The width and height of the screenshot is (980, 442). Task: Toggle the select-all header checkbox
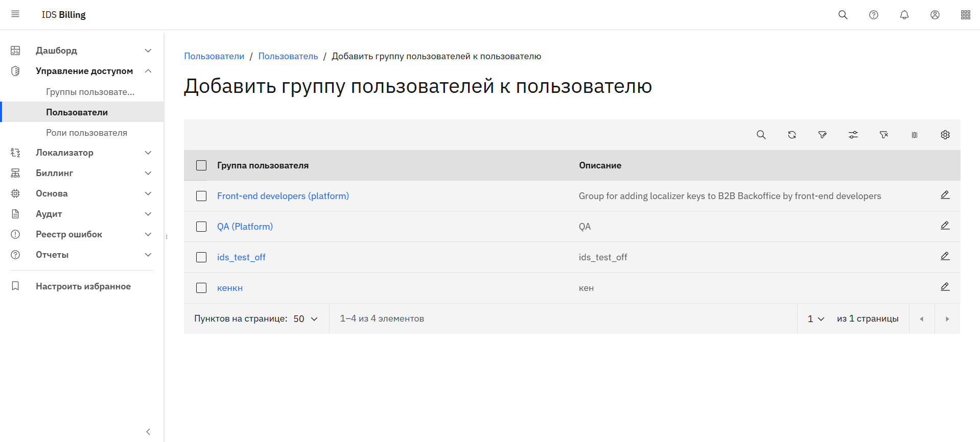[x=201, y=165]
